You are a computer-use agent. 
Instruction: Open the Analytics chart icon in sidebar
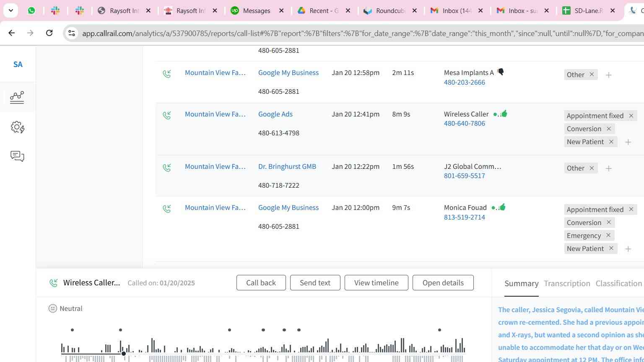pyautogui.click(x=17, y=97)
